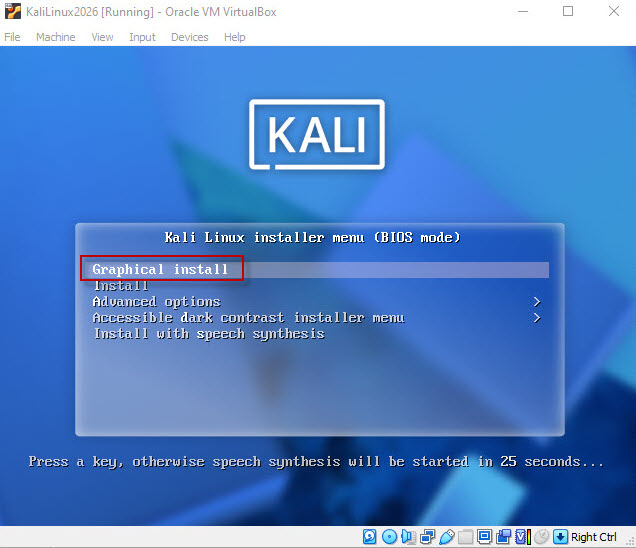Click the speech synthesis countdown message
The image size is (636, 548).
point(316,462)
